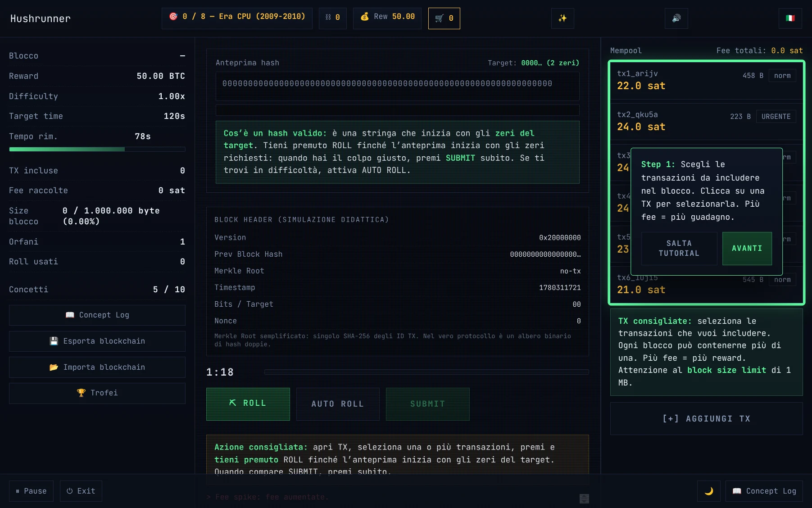Open the shopping cart showing 0

[444, 18]
